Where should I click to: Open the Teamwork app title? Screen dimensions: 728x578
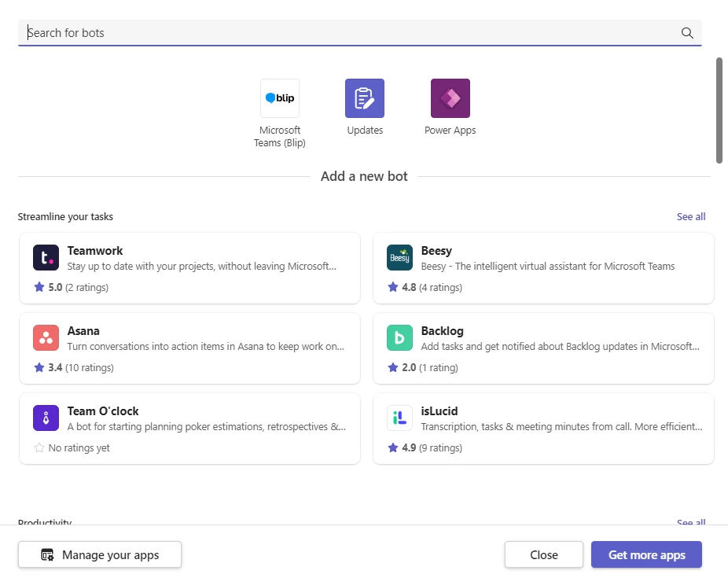tap(94, 251)
